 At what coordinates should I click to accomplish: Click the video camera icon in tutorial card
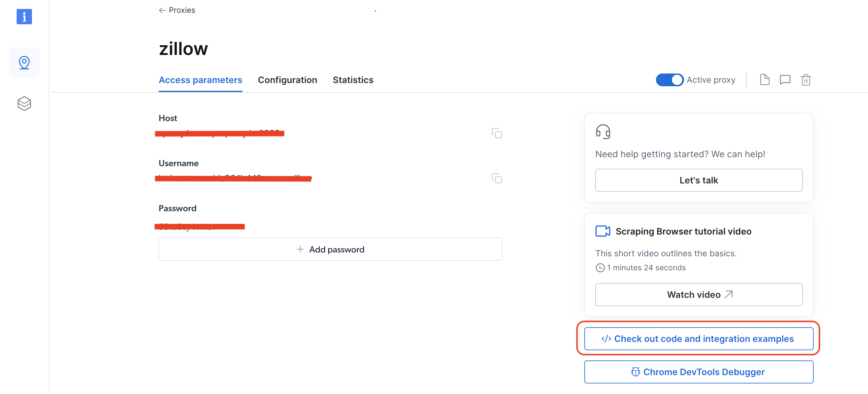tap(603, 231)
